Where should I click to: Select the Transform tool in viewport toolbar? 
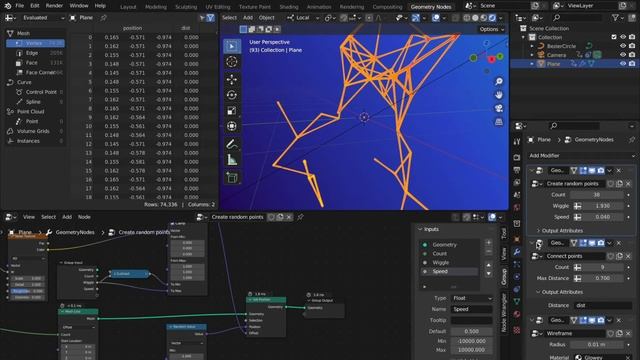(232, 126)
